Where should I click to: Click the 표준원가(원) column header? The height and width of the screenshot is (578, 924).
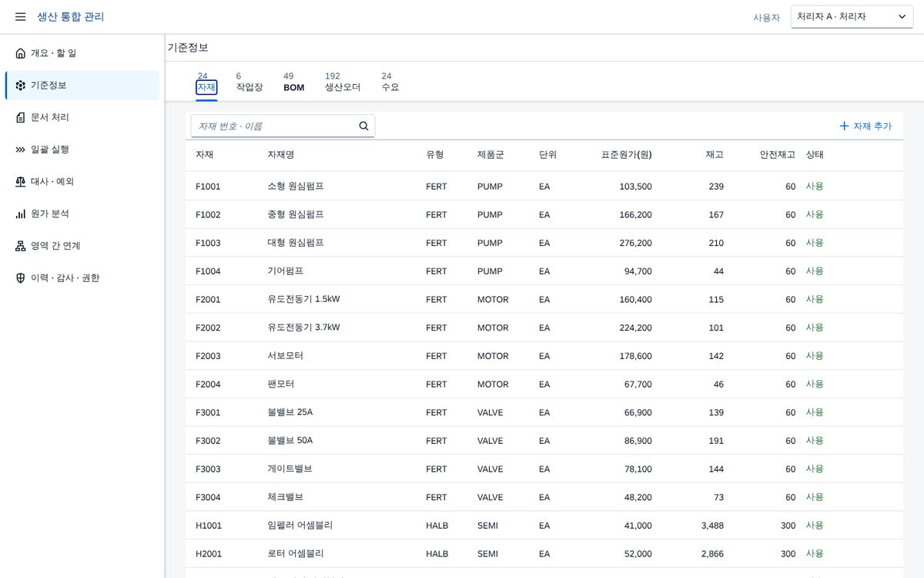coord(626,155)
